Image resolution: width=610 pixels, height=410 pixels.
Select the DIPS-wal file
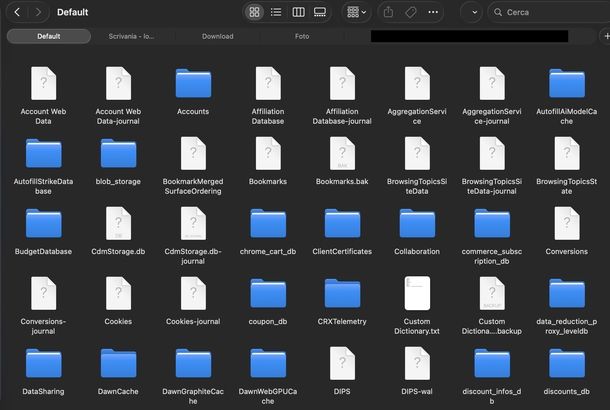[417, 370]
